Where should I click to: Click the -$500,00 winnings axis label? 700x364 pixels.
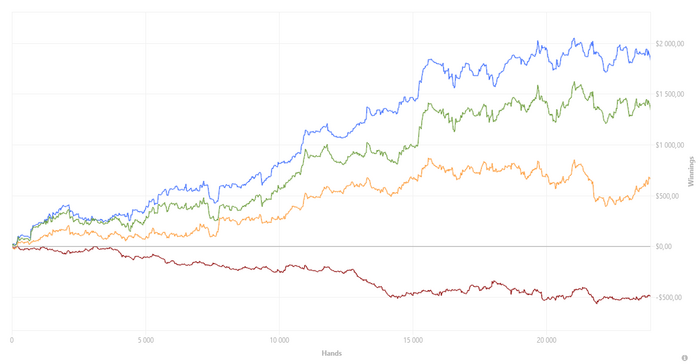[667, 297]
